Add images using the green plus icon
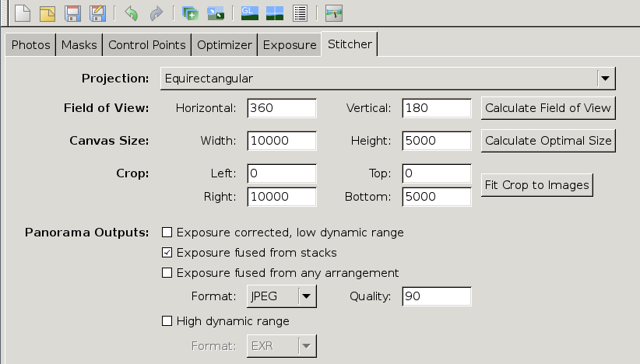 point(190,13)
